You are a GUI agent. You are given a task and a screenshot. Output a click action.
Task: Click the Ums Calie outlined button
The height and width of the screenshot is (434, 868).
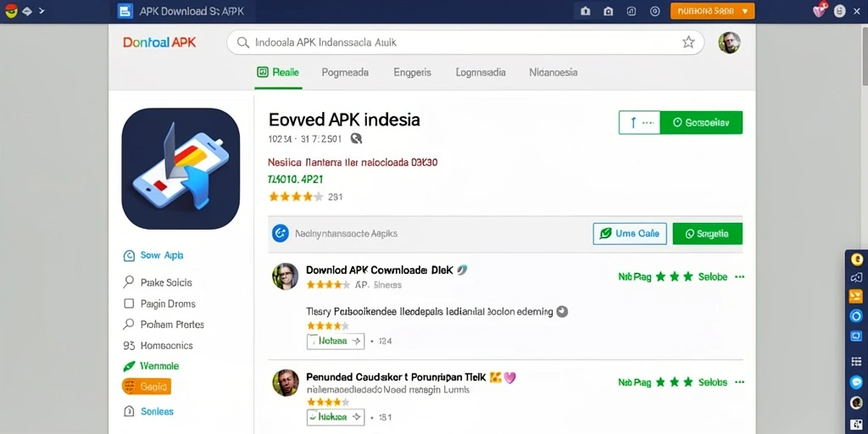pos(630,234)
